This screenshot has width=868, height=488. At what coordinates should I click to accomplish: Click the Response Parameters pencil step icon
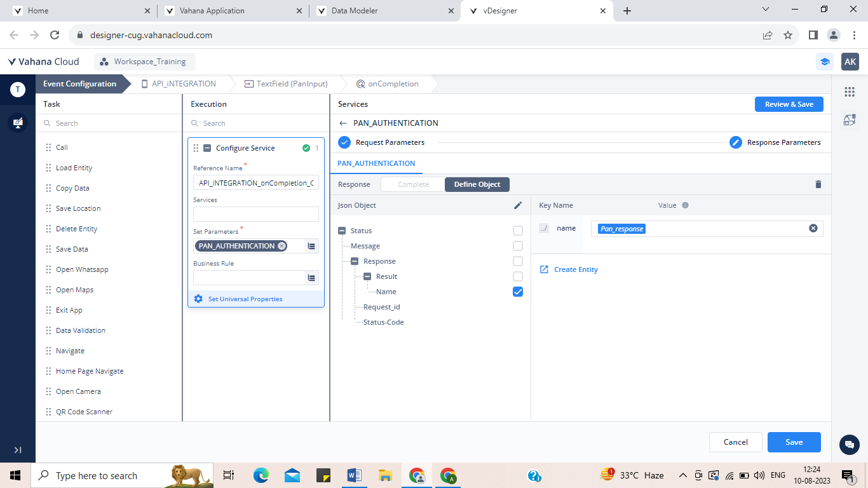736,142
